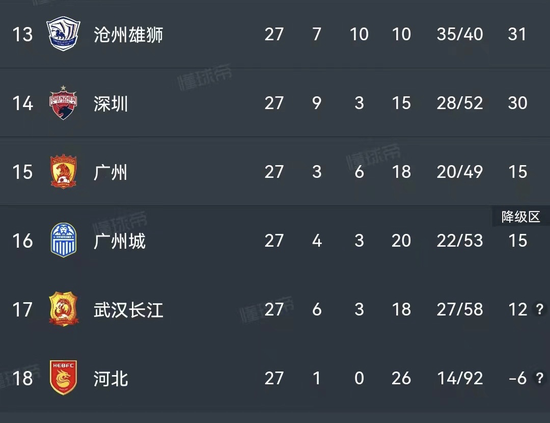The width and height of the screenshot is (550, 423).
Task: Tap the Shenzhen team crest with star
Action: (x=63, y=102)
